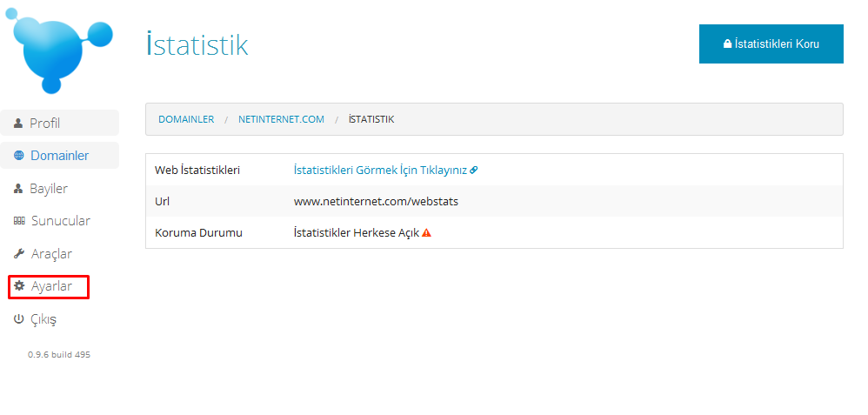Click the server rack icon beside Sunucular
This screenshot has height=415, width=868.
pyautogui.click(x=18, y=222)
